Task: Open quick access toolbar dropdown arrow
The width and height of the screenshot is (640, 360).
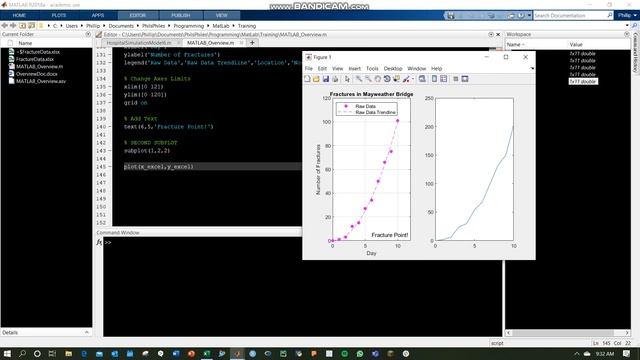Action: tap(529, 16)
